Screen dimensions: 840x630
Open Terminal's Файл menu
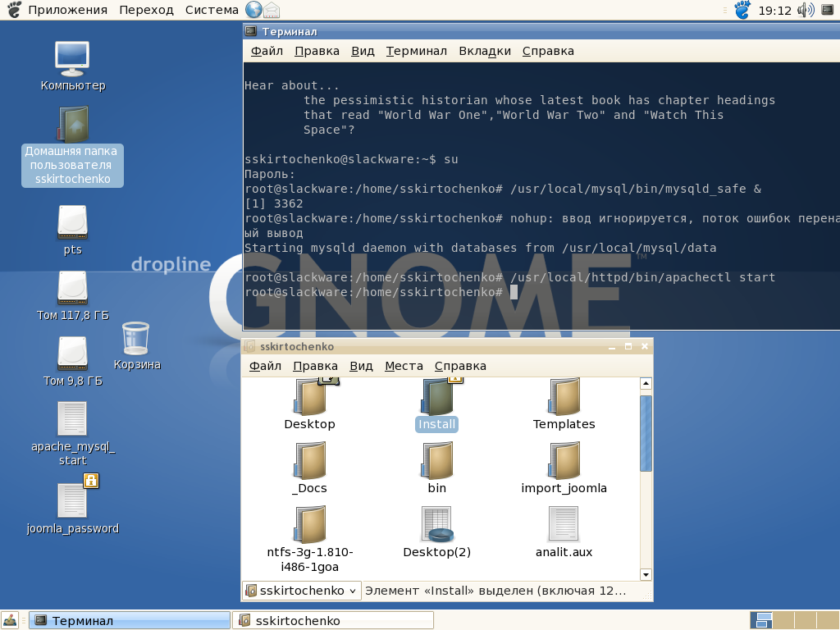coord(267,51)
